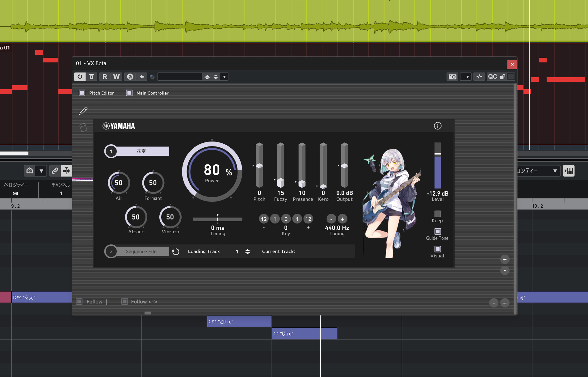Viewport: 588px width, 377px height.
Task: Toggle the plugin power bypass button
Action: pos(80,77)
